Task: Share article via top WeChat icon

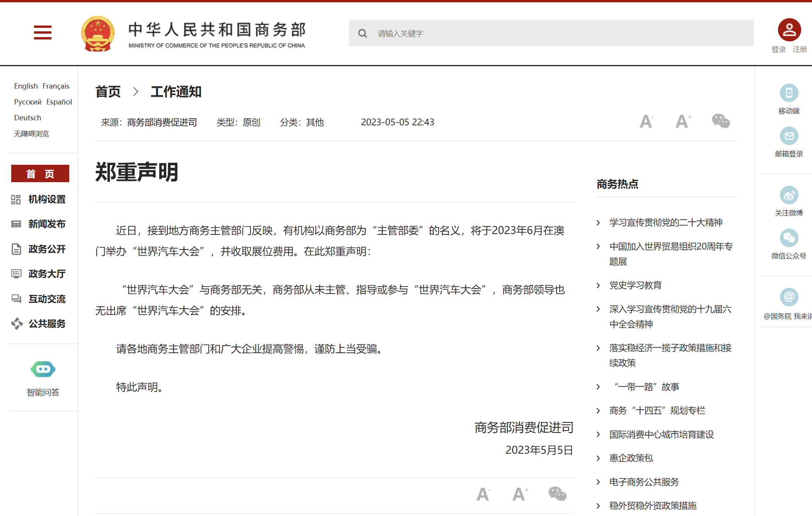Action: [x=720, y=121]
